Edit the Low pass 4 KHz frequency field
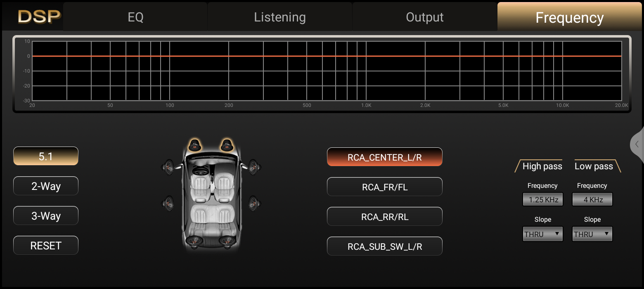The image size is (644, 289). point(592,199)
